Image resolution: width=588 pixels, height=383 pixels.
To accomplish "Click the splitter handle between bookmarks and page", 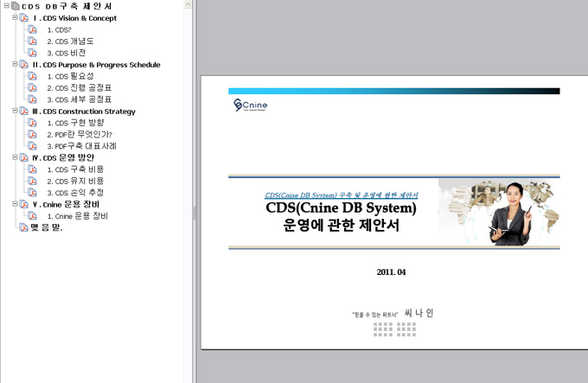I will pos(194,212).
